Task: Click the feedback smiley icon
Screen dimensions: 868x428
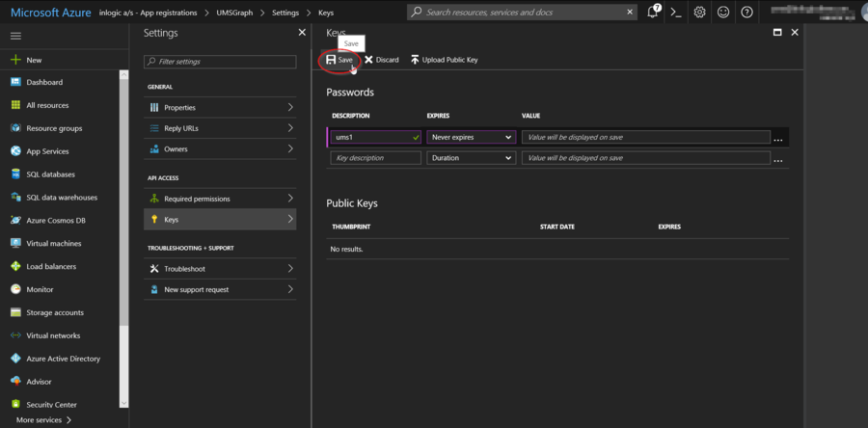Action: tap(723, 13)
